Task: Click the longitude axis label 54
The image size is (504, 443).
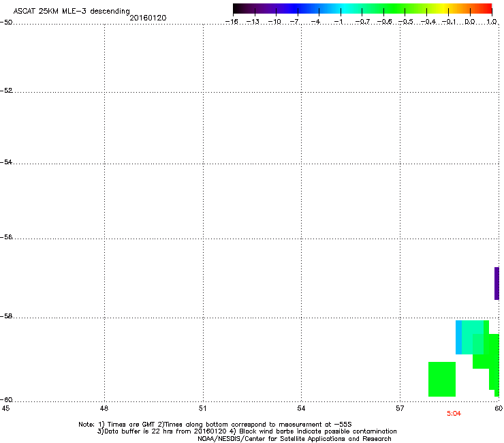Action: [301, 408]
